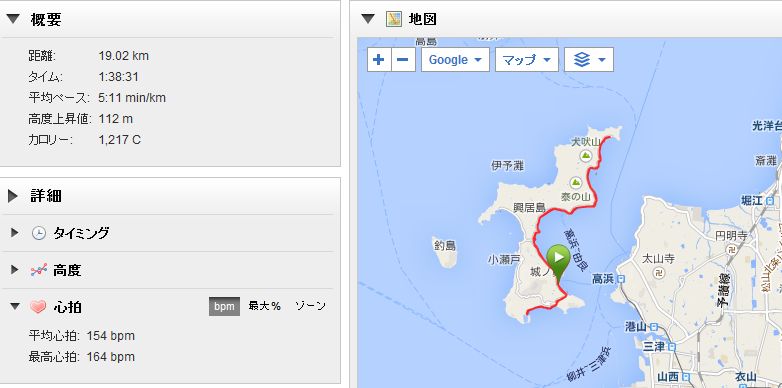782x388 pixels.
Task: Expand the 詳細 details section
Action: (13, 196)
